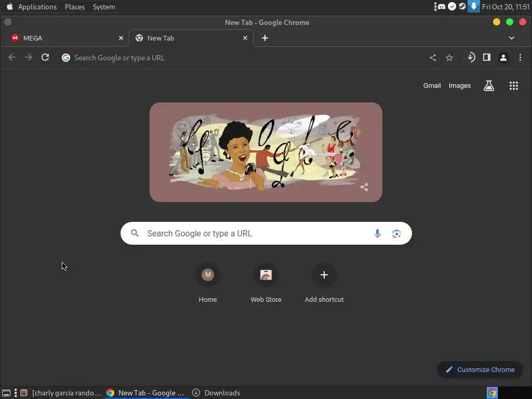The image size is (532, 399).
Task: Click the Google Doodle image
Action: pyautogui.click(x=266, y=152)
